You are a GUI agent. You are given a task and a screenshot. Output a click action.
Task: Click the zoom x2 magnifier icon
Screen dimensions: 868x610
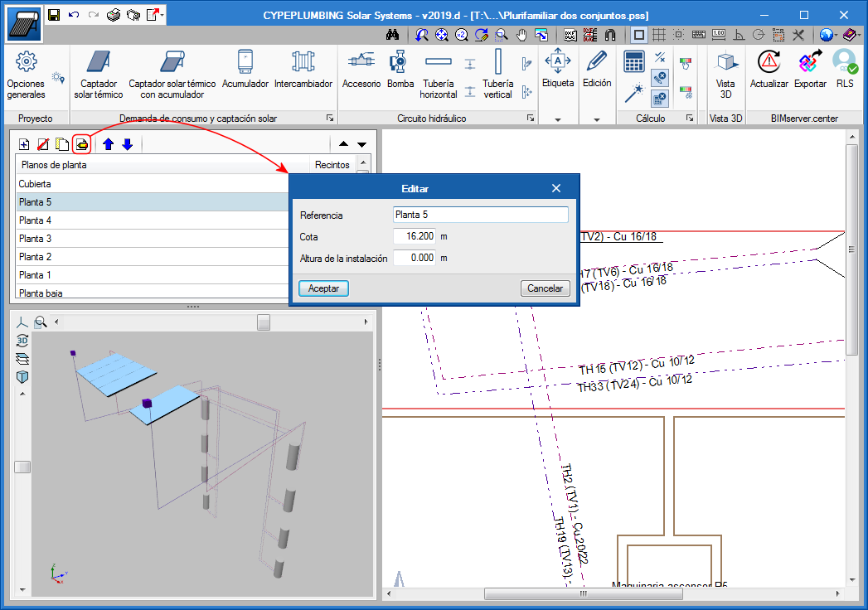[461, 35]
